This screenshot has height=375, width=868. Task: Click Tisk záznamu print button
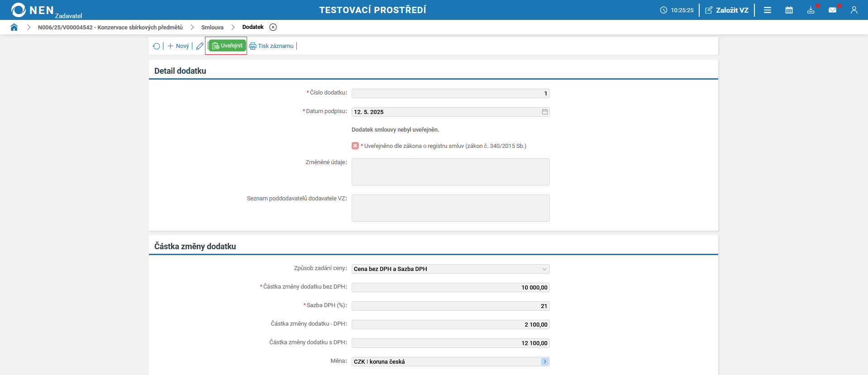(x=272, y=46)
